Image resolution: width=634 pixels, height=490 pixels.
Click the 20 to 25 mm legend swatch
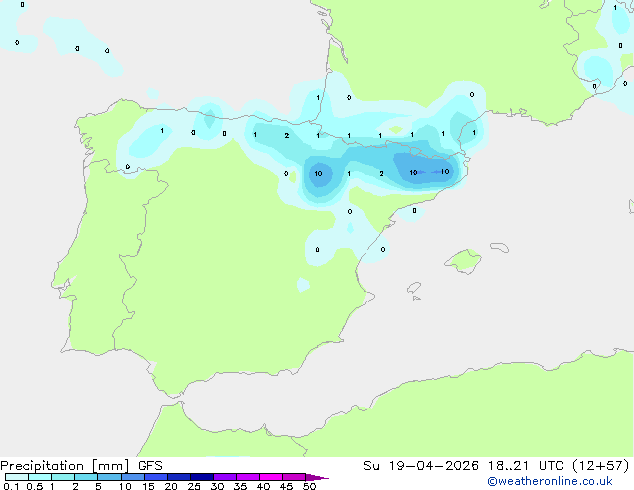(179, 477)
